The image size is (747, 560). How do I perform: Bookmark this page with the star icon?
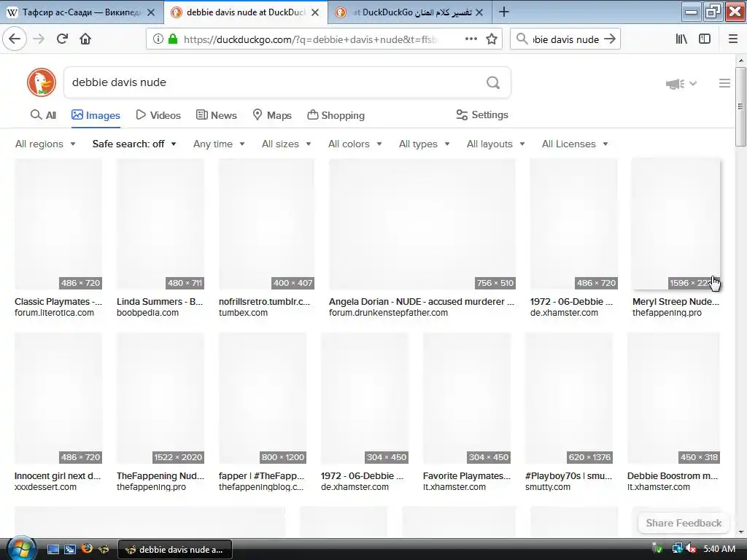tap(492, 39)
